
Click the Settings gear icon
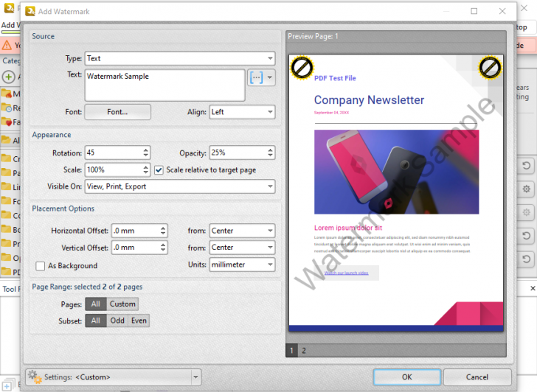pyautogui.click(x=35, y=377)
